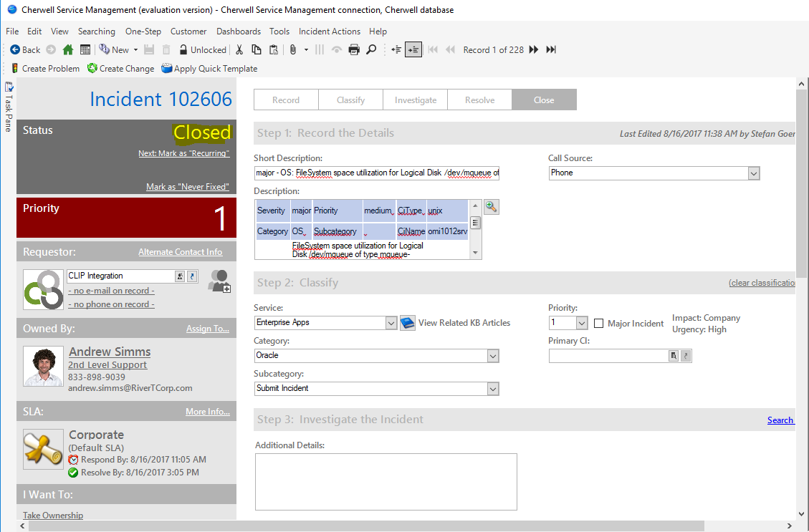Zoom the Description with magnifier icon
809x532 pixels.
[x=491, y=207]
